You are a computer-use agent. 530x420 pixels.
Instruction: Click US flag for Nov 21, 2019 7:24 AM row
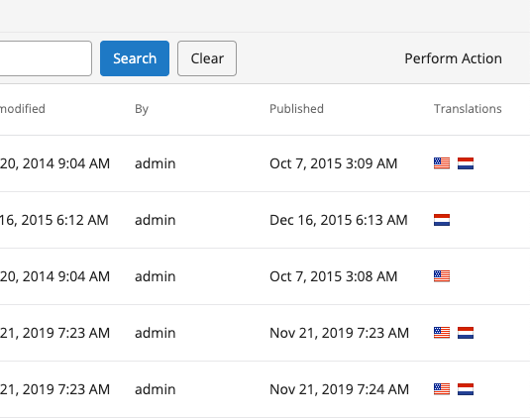[x=442, y=389]
